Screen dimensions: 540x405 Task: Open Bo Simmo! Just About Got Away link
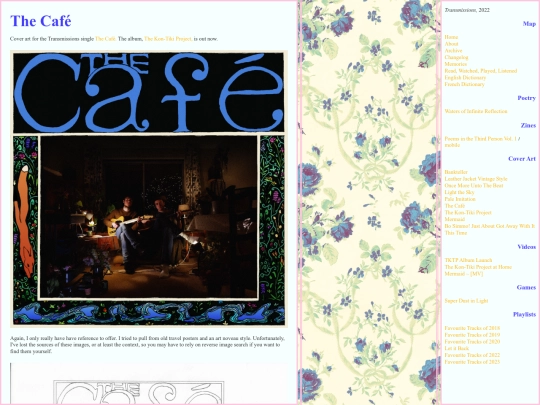(x=489, y=229)
